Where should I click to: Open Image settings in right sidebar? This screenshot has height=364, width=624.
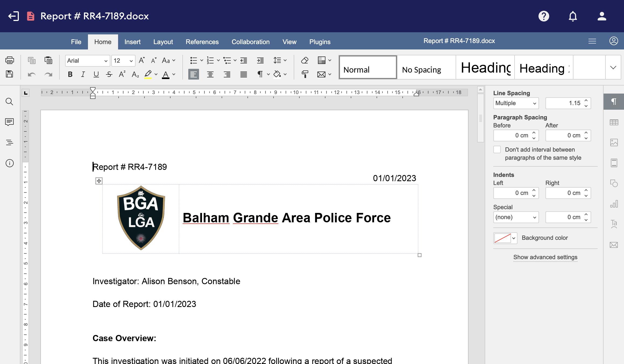pos(614,142)
